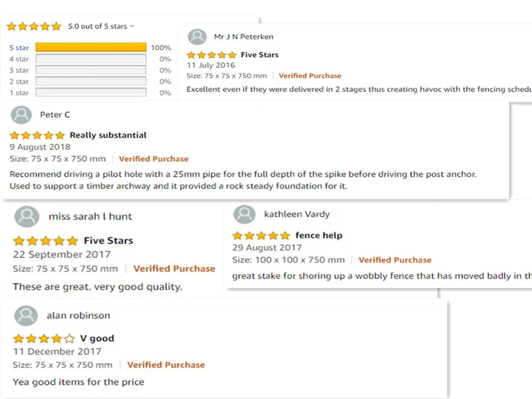Open the 'Really substantial' review title
The width and height of the screenshot is (532, 399).
(108, 136)
